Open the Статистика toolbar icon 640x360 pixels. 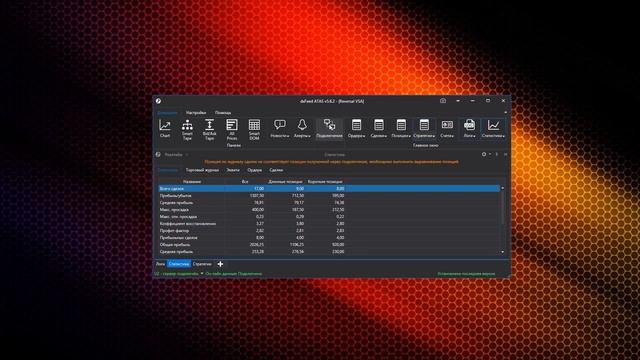tap(493, 128)
